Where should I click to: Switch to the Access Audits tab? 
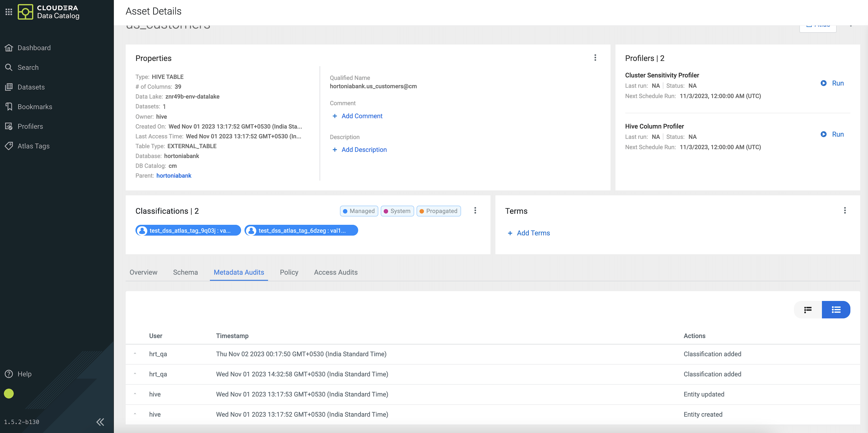click(x=336, y=272)
